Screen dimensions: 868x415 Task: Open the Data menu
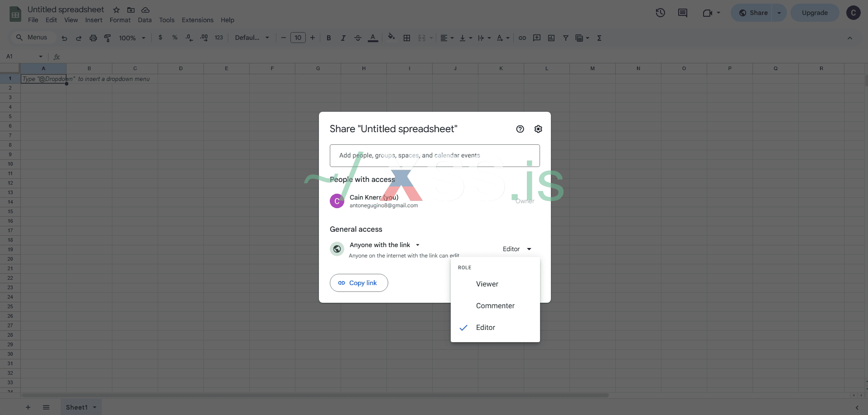pos(145,20)
